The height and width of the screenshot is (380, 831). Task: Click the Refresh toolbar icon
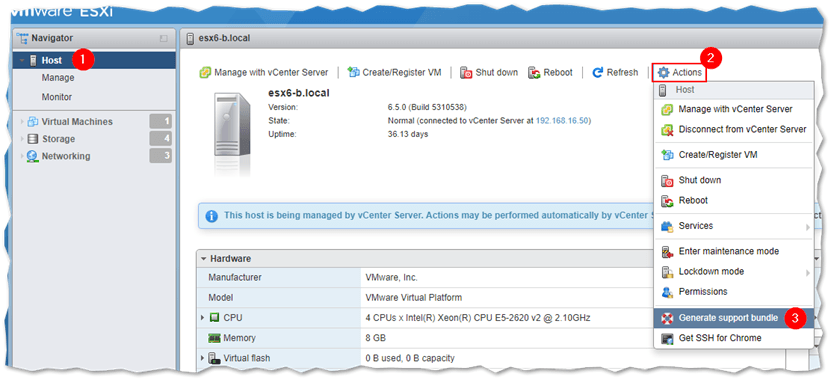(x=598, y=73)
